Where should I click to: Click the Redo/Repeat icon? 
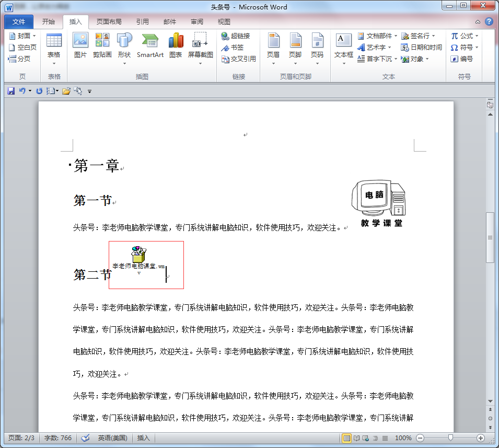tap(39, 91)
